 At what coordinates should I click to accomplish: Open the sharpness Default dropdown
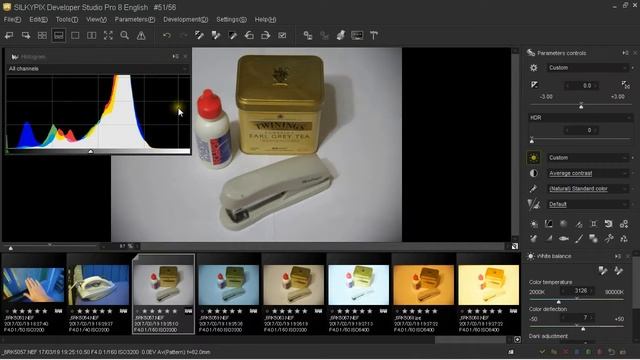(x=587, y=204)
